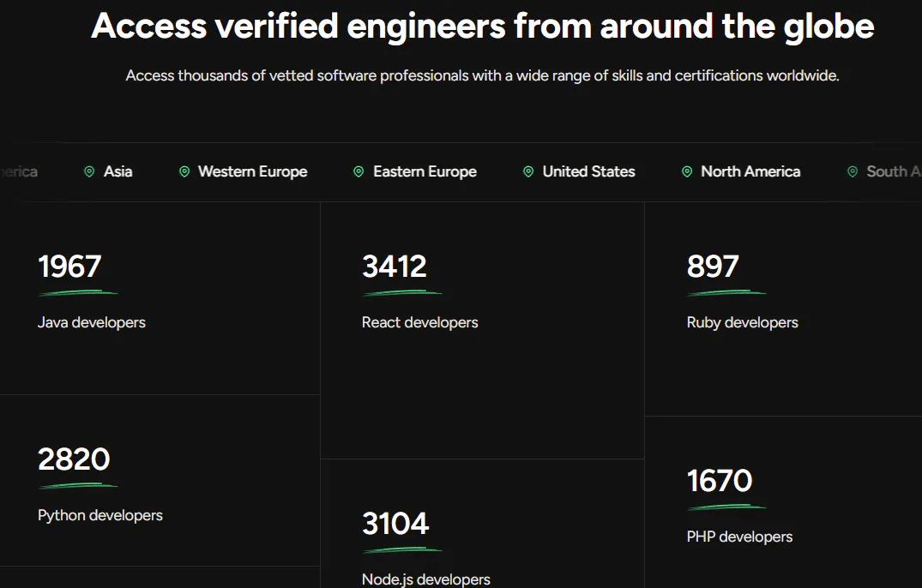The image size is (922, 588).
Task: Click the pin icon next to North America
Action: (x=686, y=172)
